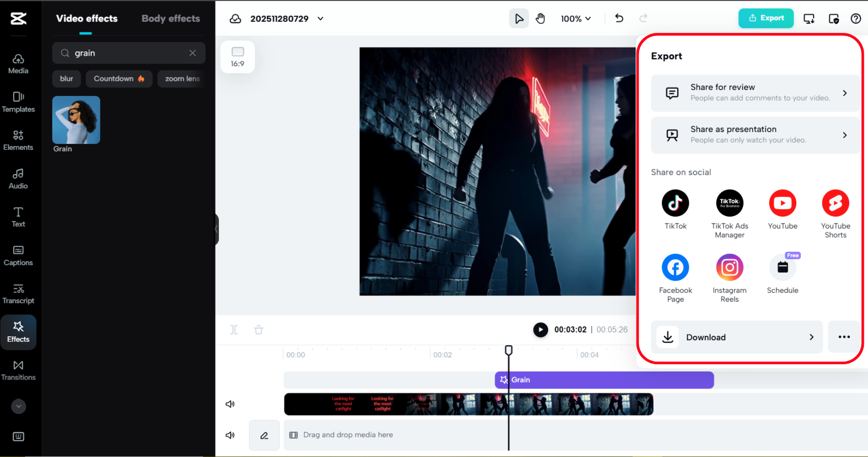868x457 pixels.
Task: Check the 16:9 preview checkbox
Action: (237, 51)
